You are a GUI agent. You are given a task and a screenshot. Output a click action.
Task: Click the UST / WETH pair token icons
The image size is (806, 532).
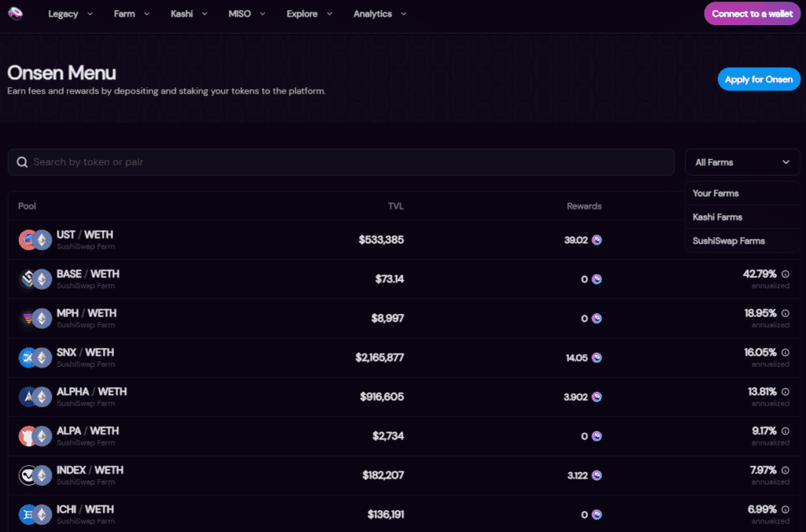coord(35,240)
